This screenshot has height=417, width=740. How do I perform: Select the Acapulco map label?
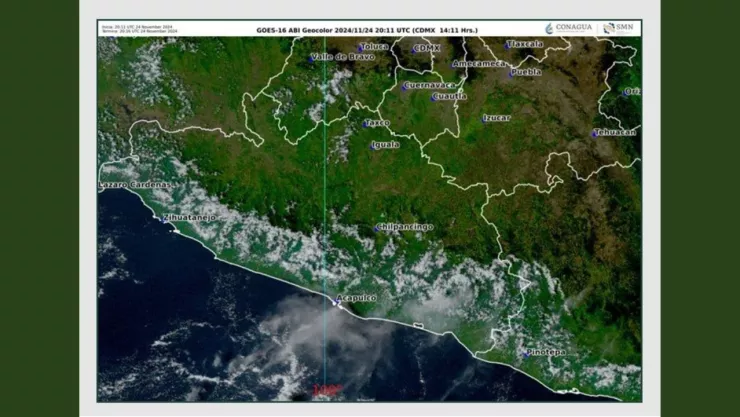click(x=355, y=298)
